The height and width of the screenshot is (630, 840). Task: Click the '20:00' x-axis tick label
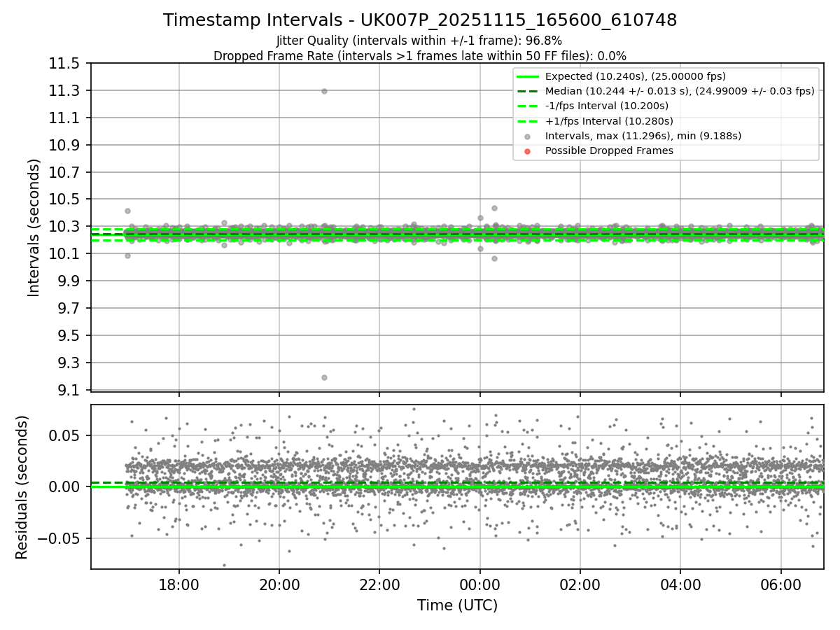pyautogui.click(x=279, y=584)
